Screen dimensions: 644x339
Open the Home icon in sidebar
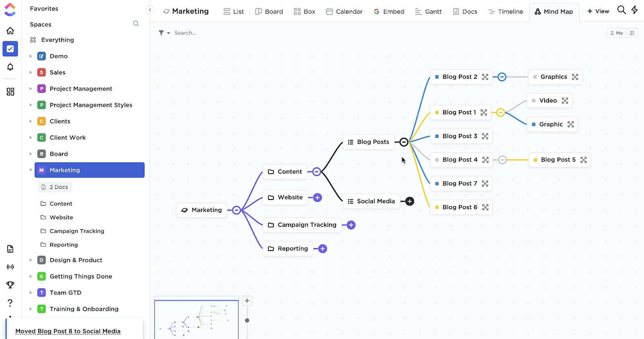tap(10, 31)
